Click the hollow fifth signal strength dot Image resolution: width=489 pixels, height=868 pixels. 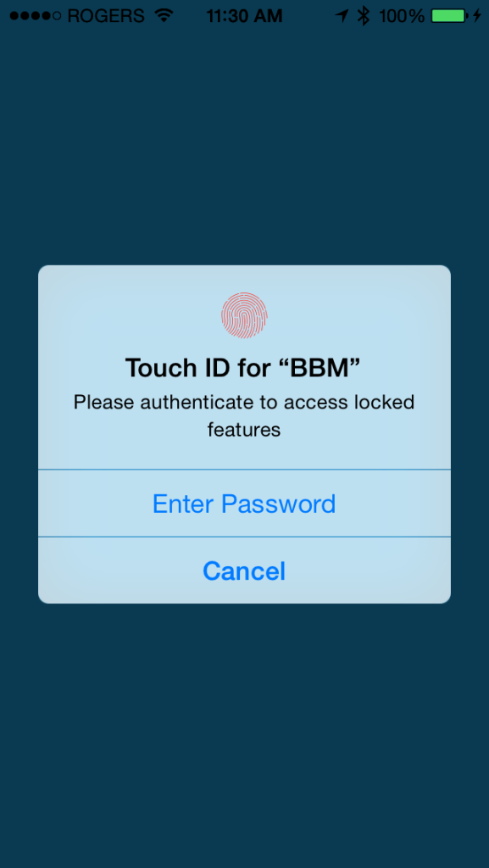pyautogui.click(x=57, y=15)
